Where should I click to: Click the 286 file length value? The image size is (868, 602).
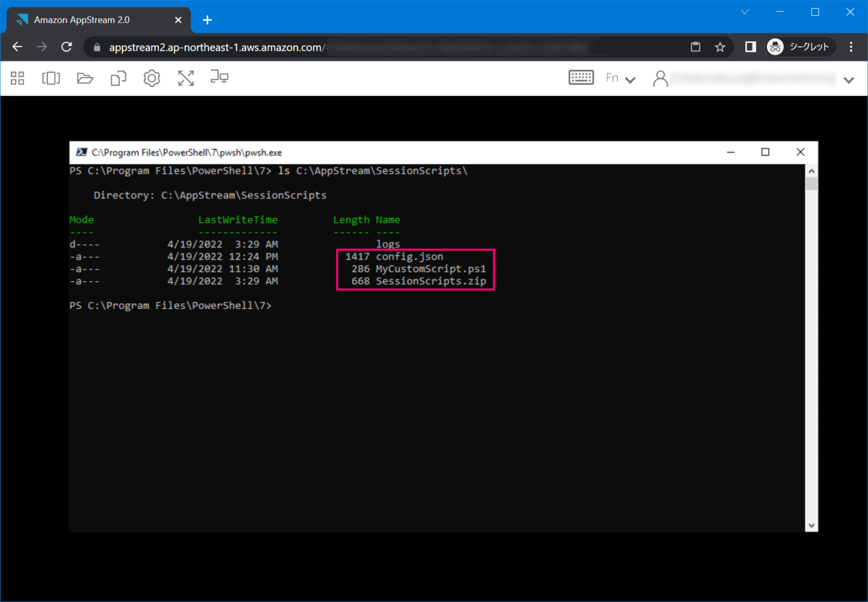[x=361, y=269]
